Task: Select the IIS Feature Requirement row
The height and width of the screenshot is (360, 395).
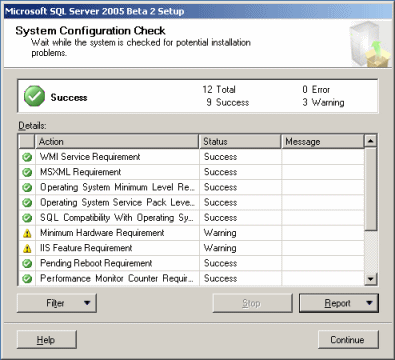Action: pos(191,248)
